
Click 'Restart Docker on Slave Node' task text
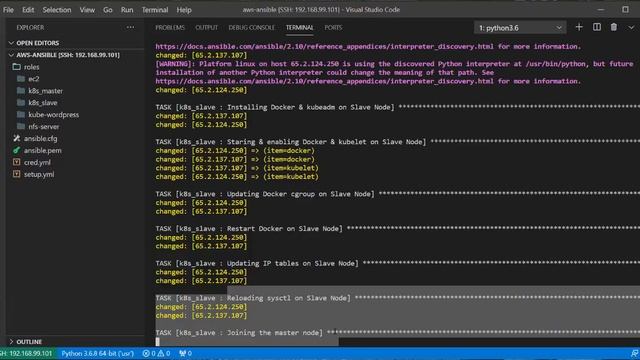pyautogui.click(x=284, y=229)
